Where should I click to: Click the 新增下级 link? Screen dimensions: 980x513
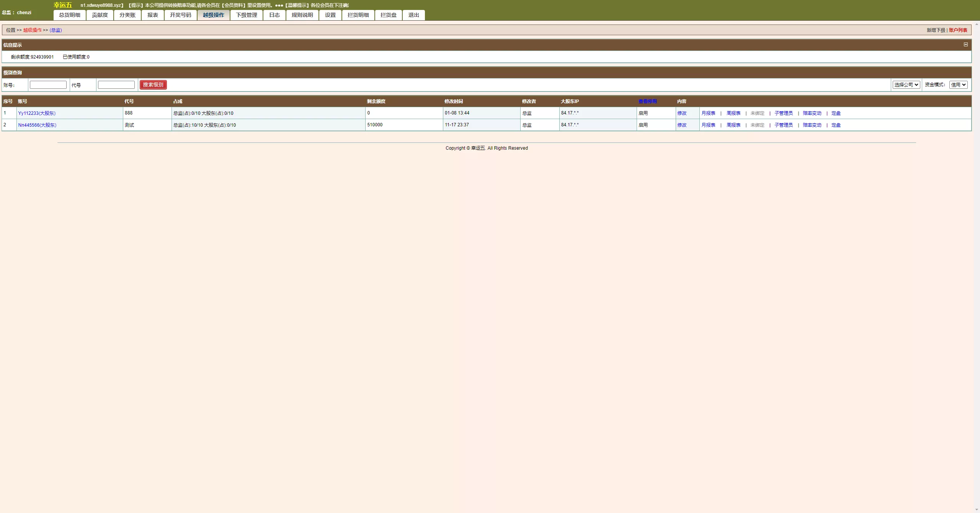point(936,30)
